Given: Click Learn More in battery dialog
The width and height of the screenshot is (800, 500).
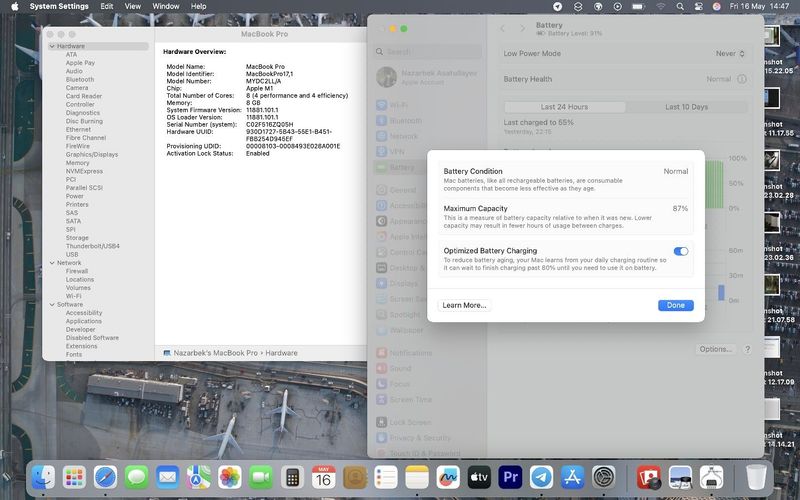Looking at the screenshot, I should click(464, 305).
